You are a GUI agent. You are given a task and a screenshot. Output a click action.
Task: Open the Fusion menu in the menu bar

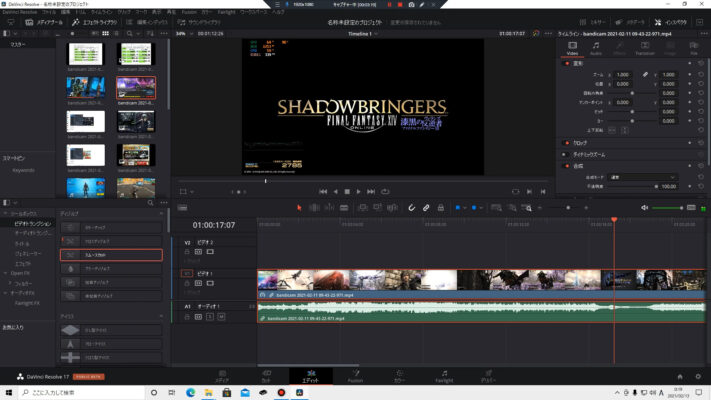tap(190, 11)
